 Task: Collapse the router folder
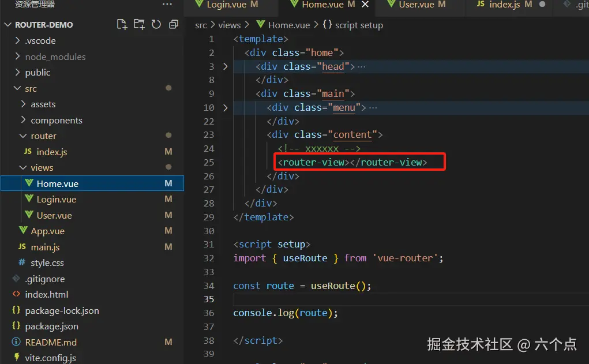coord(23,136)
